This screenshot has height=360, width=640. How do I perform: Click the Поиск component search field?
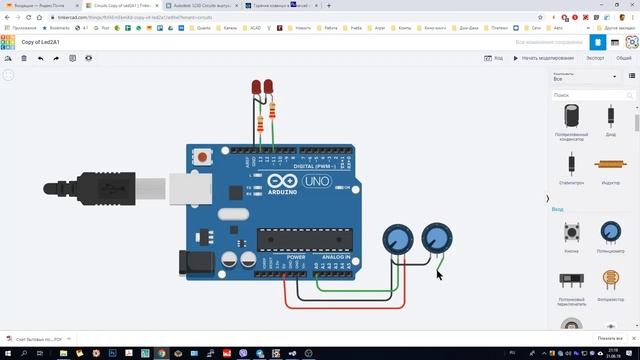coord(593,95)
